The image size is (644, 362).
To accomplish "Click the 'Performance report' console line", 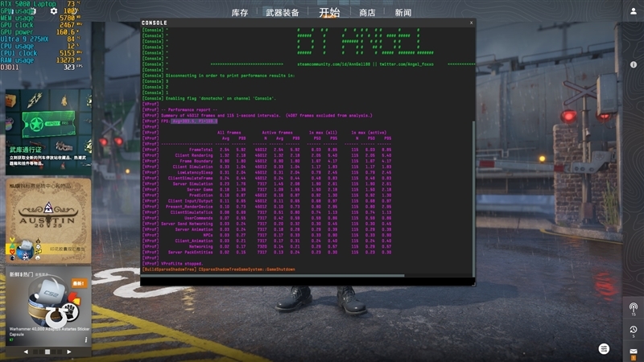I will point(189,109).
